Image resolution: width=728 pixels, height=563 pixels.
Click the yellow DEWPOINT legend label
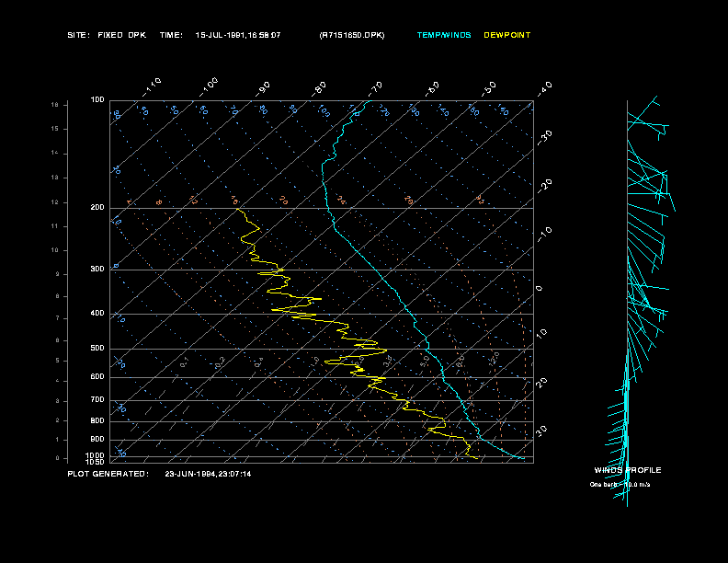coord(507,35)
